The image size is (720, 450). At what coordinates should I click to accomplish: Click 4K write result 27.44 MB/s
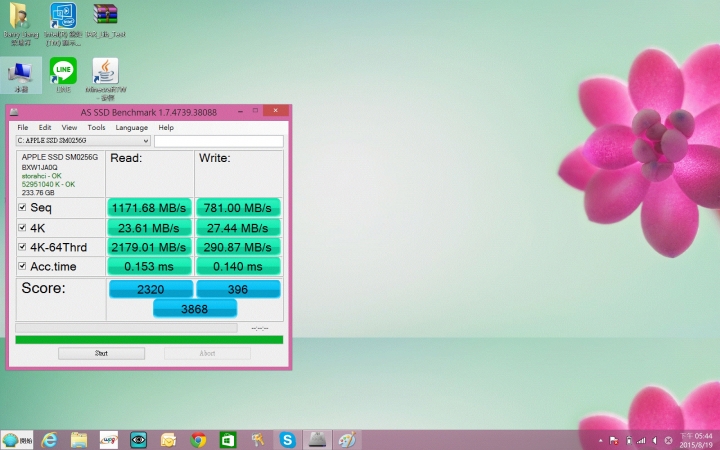point(238,228)
